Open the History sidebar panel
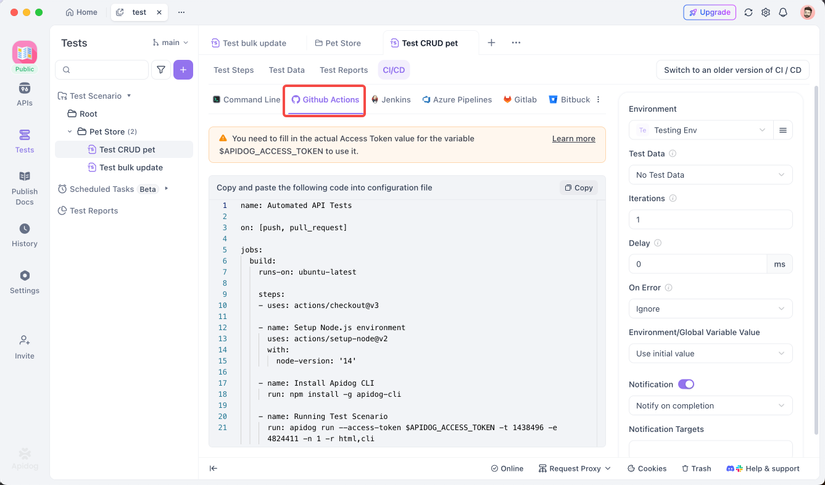This screenshot has height=485, width=825. tap(24, 234)
